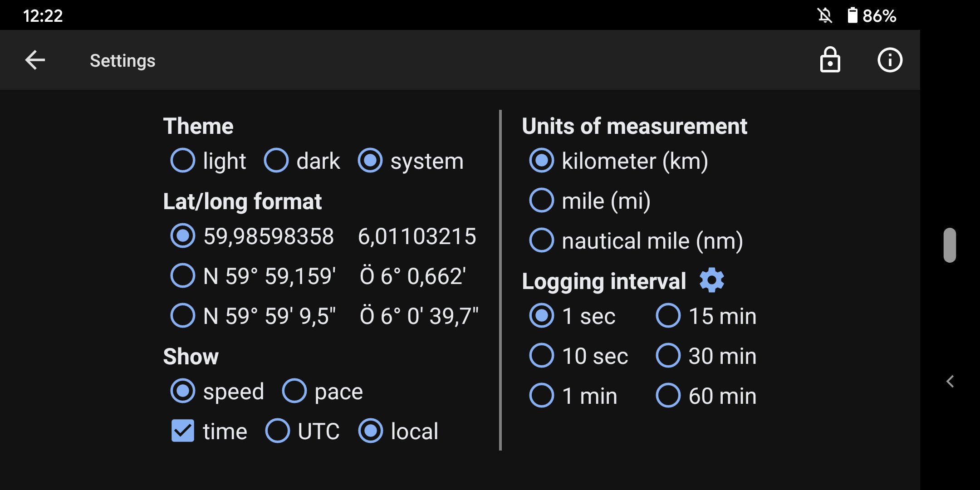Switch time display to UTC

278,431
